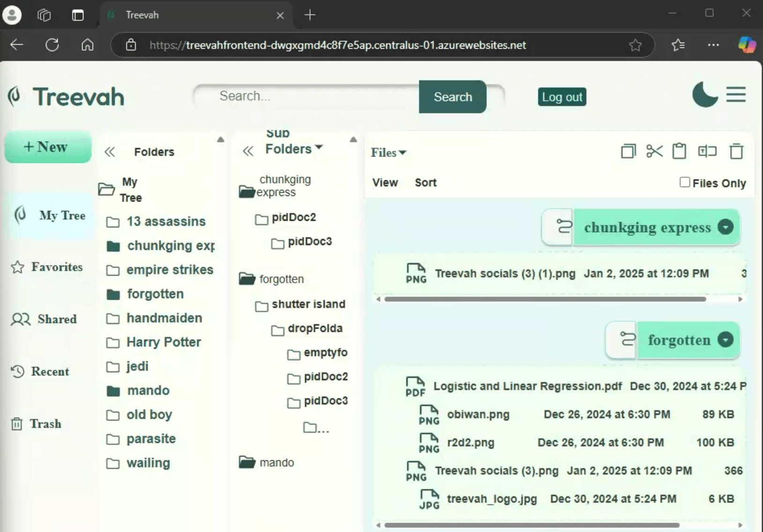This screenshot has height=532, width=763.
Task: Click the clipboard paste icon
Action: (x=679, y=151)
